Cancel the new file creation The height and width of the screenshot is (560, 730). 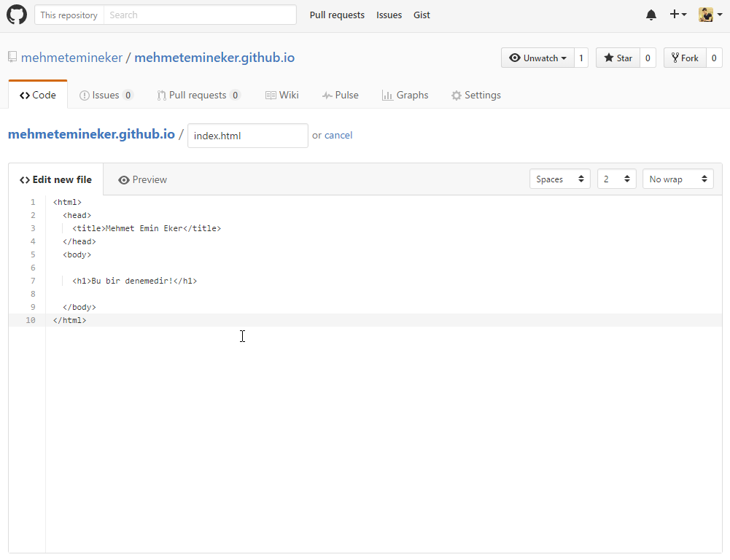click(338, 135)
